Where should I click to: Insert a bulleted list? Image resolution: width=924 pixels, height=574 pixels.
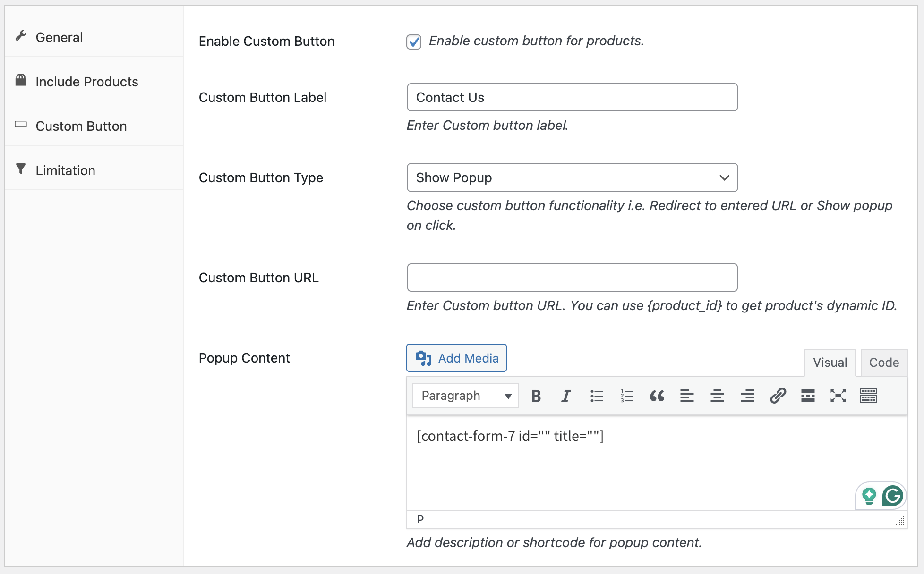coord(597,396)
